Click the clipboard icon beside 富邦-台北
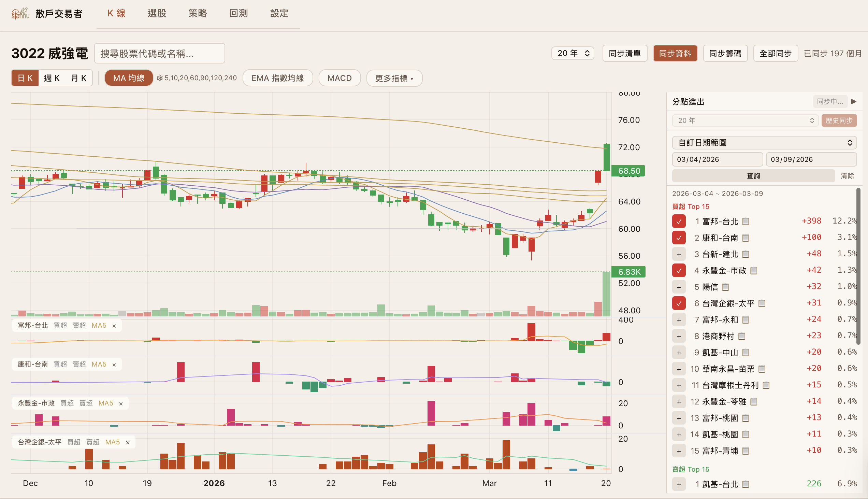 click(746, 222)
